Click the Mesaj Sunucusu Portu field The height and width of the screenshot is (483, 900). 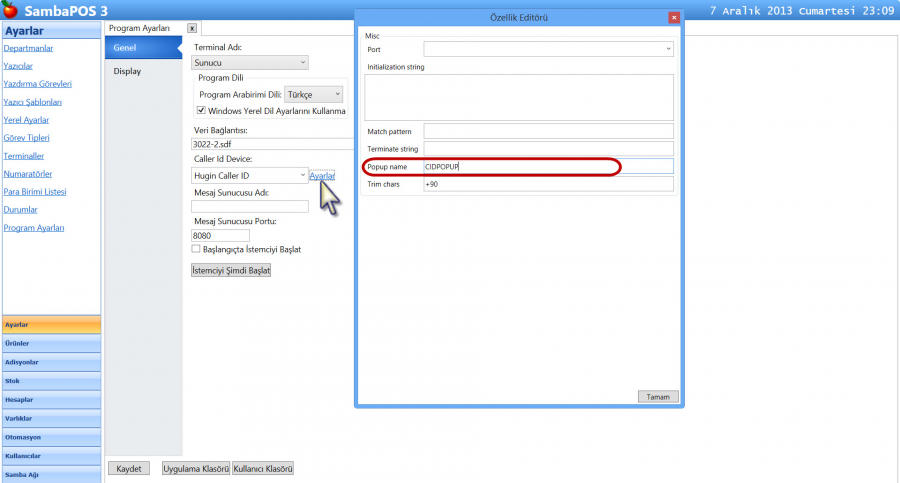click(x=220, y=235)
